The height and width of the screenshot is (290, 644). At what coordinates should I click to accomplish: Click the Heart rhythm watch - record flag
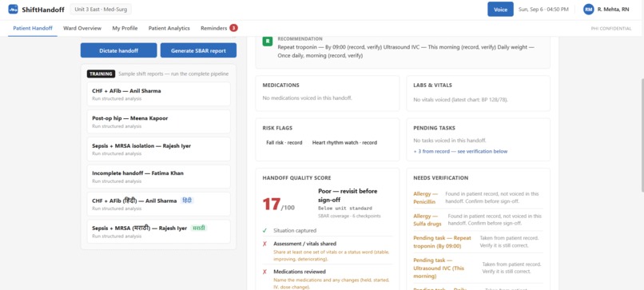click(x=344, y=142)
